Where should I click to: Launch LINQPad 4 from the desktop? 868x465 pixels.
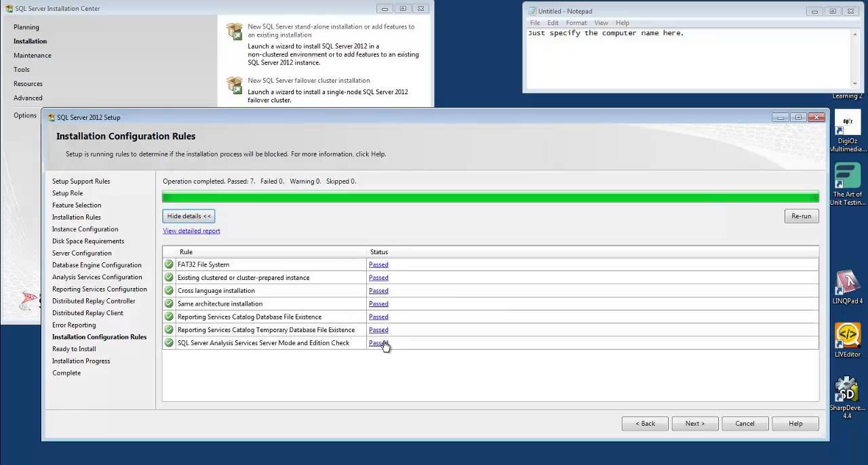point(848,287)
